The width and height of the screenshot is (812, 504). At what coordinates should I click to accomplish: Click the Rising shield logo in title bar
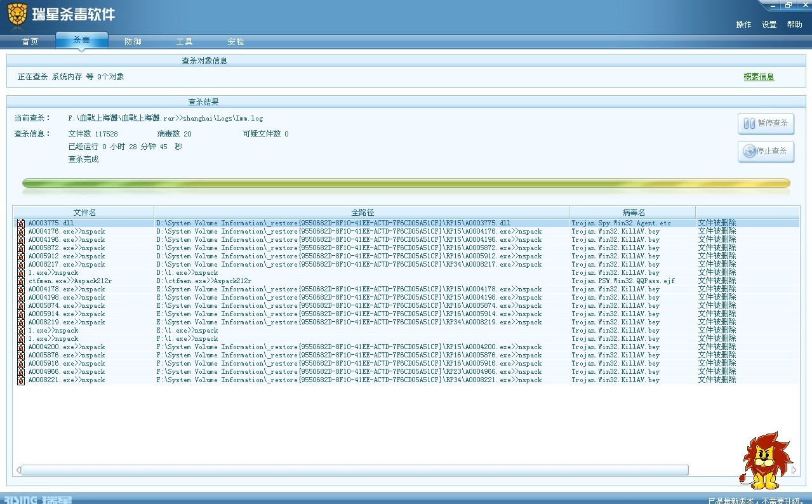click(x=17, y=16)
